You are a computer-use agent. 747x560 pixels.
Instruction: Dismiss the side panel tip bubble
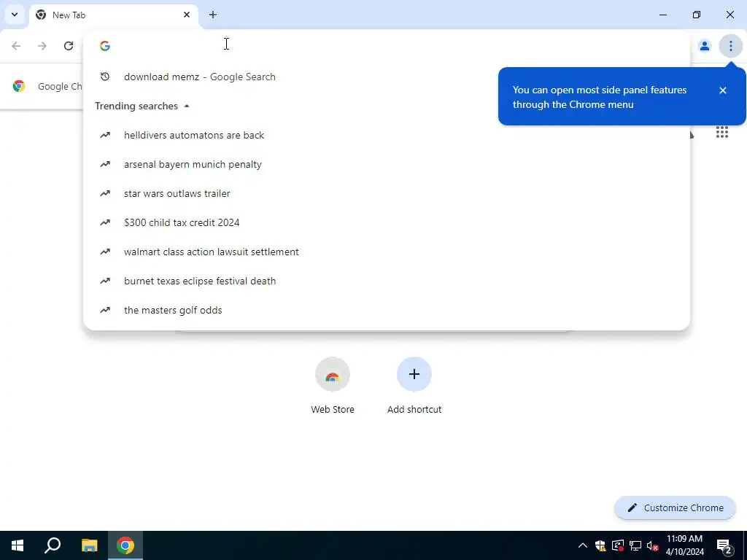click(723, 90)
